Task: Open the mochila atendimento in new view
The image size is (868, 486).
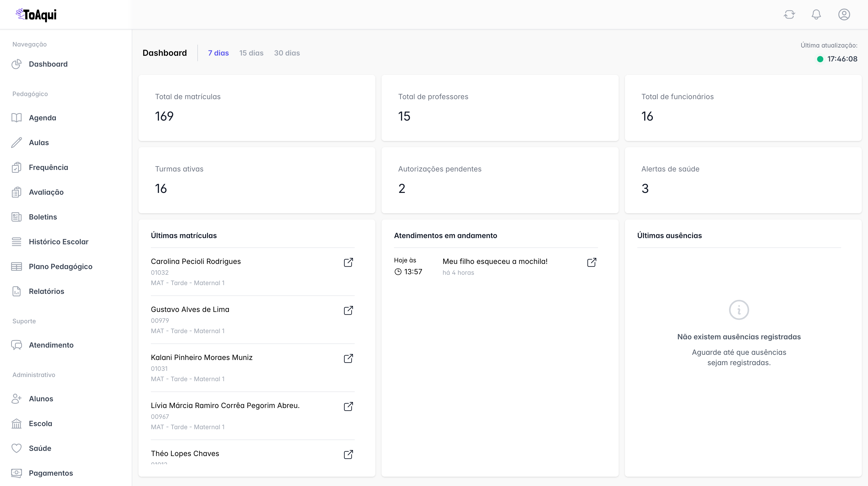Action: [592, 262]
